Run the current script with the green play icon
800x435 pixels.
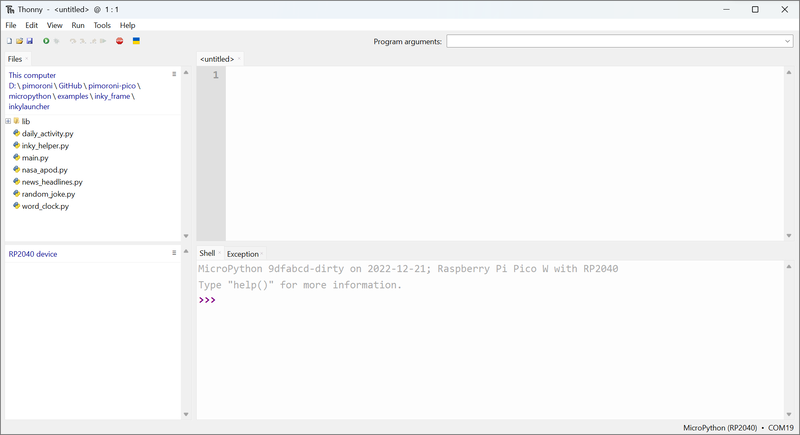[x=46, y=41]
